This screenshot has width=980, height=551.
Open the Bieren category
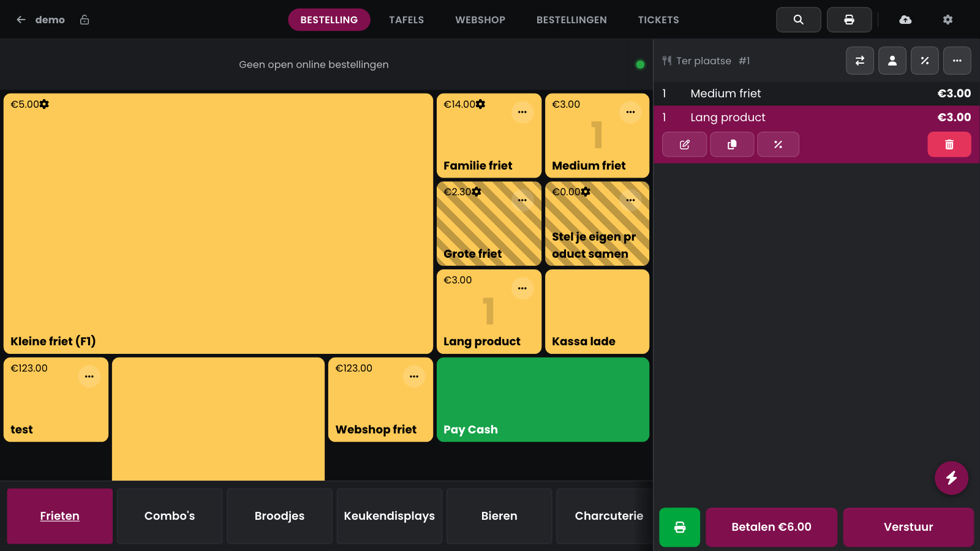[x=499, y=516]
